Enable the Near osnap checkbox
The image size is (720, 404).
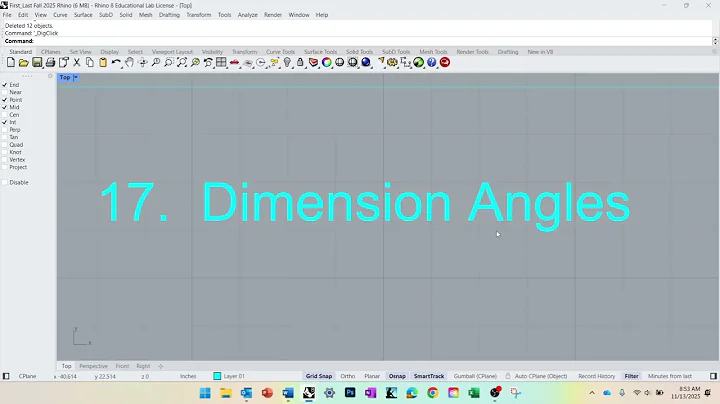pos(5,92)
